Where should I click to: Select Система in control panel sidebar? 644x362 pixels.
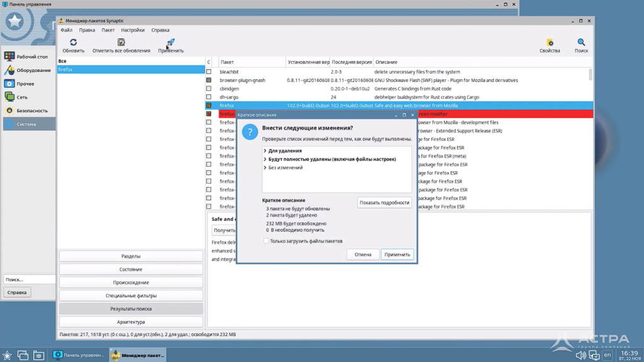pyautogui.click(x=29, y=124)
